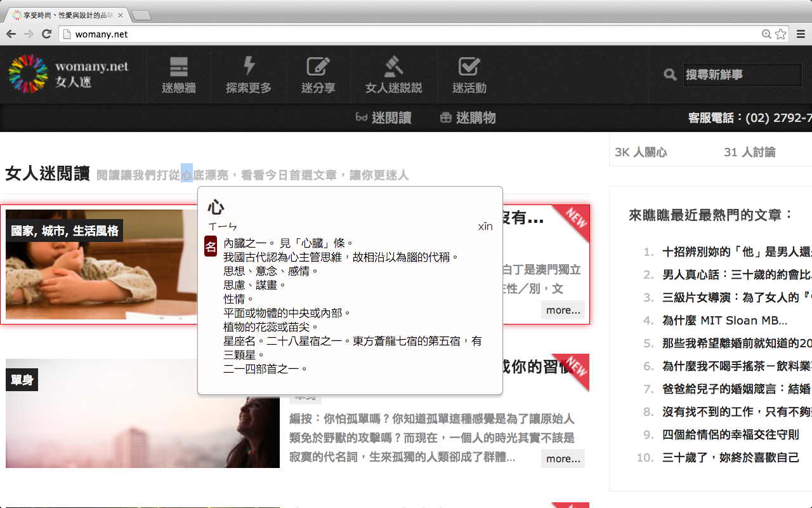Click the 單身 category tag on image

tap(22, 380)
